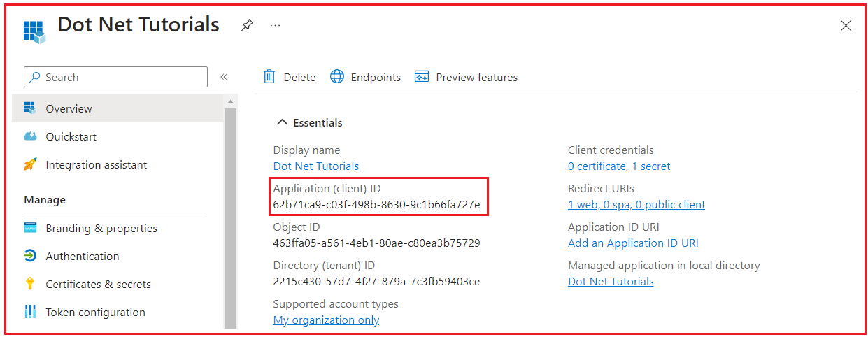Click the Preview features icon
Viewport: 868px width, 337px height.
coord(422,77)
